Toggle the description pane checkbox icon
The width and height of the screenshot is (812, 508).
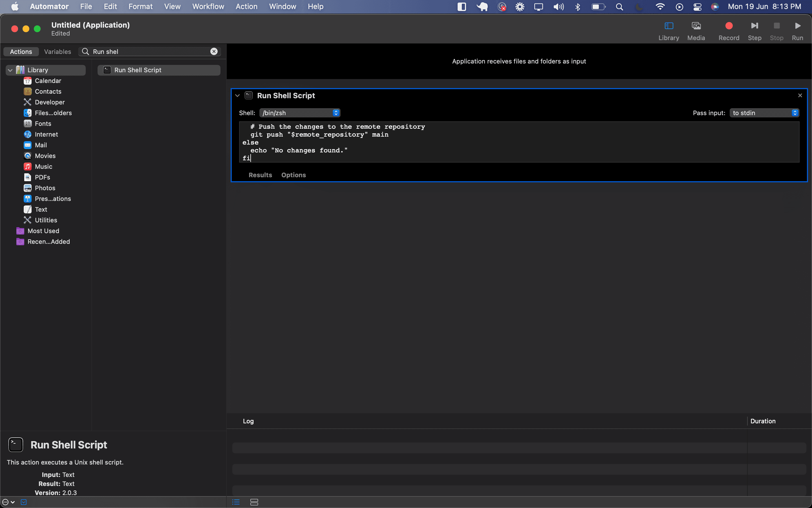pos(23,502)
